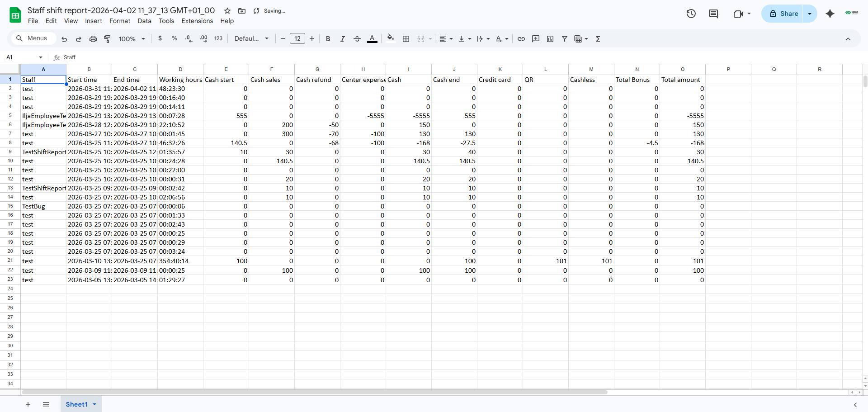Open the fill color picker
This screenshot has width=868, height=412.
(391, 39)
